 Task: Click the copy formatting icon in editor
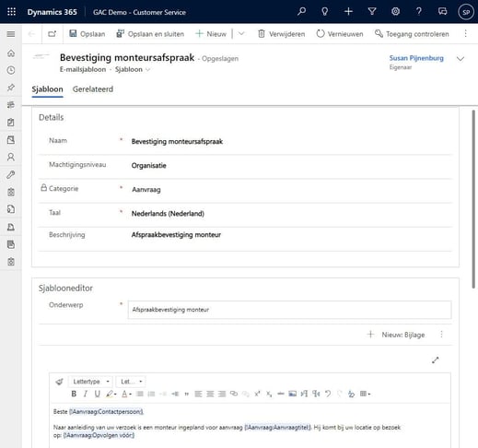click(59, 382)
